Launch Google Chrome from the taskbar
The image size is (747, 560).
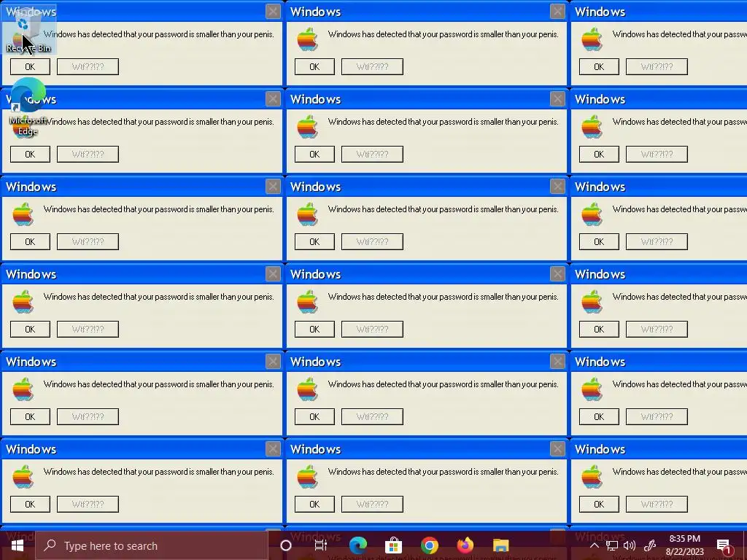pyautogui.click(x=429, y=545)
